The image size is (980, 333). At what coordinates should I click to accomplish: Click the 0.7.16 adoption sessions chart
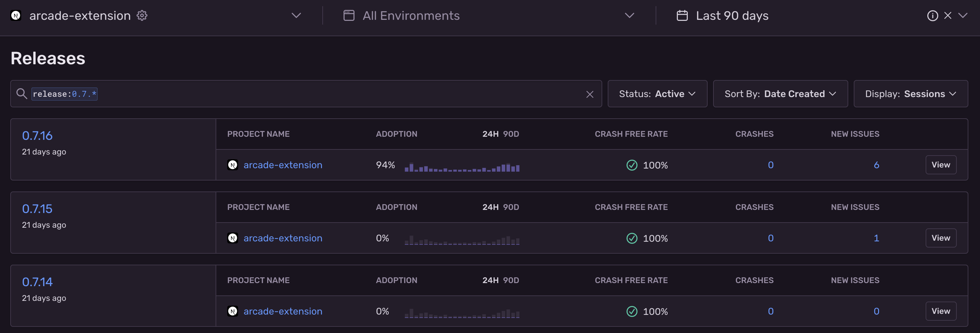pos(462,167)
